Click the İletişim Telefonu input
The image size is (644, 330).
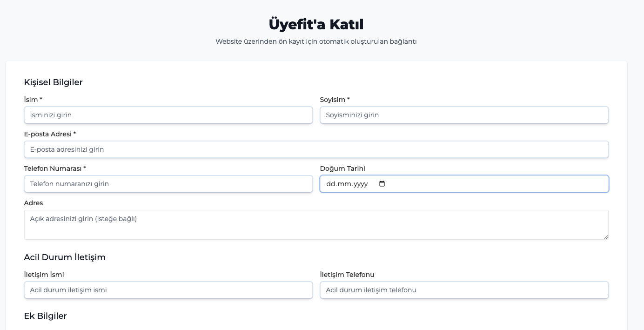coord(464,290)
